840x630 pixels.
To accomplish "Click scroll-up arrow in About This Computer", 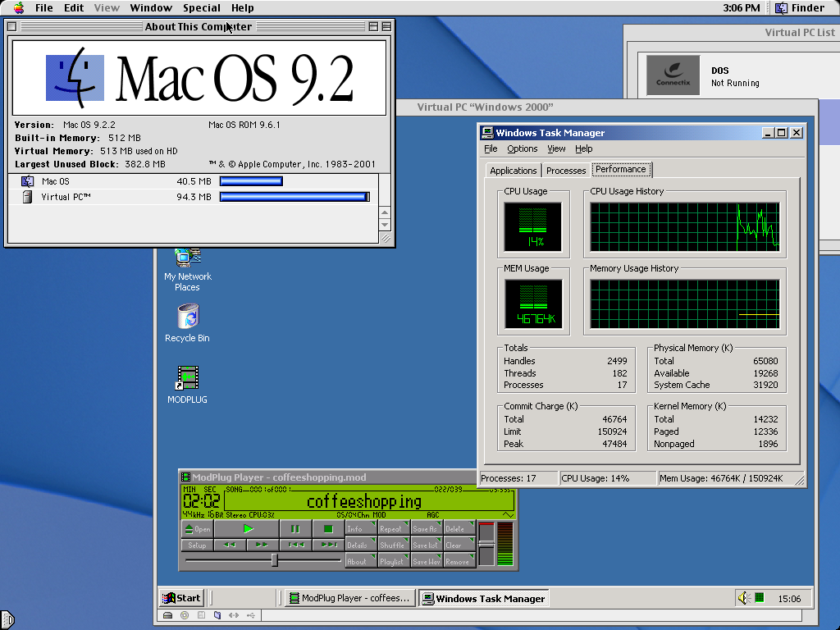I will tap(385, 212).
